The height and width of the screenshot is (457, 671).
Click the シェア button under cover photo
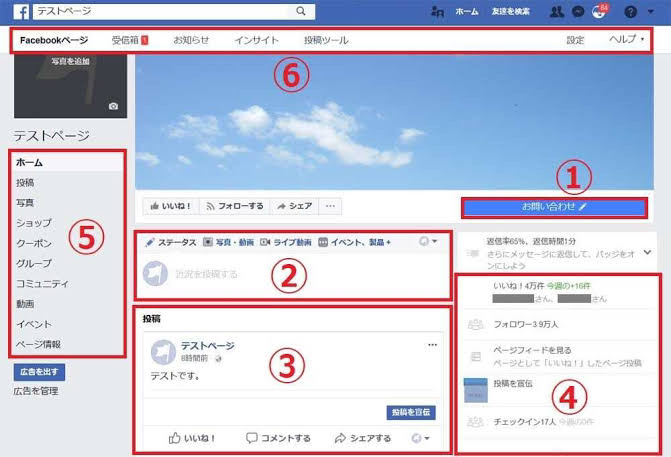point(294,206)
